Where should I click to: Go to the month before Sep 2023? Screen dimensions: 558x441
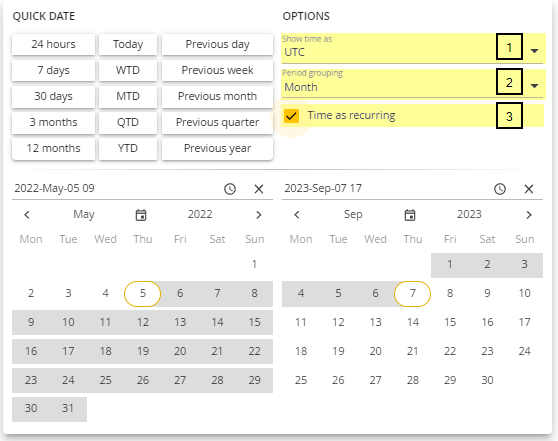click(x=297, y=215)
